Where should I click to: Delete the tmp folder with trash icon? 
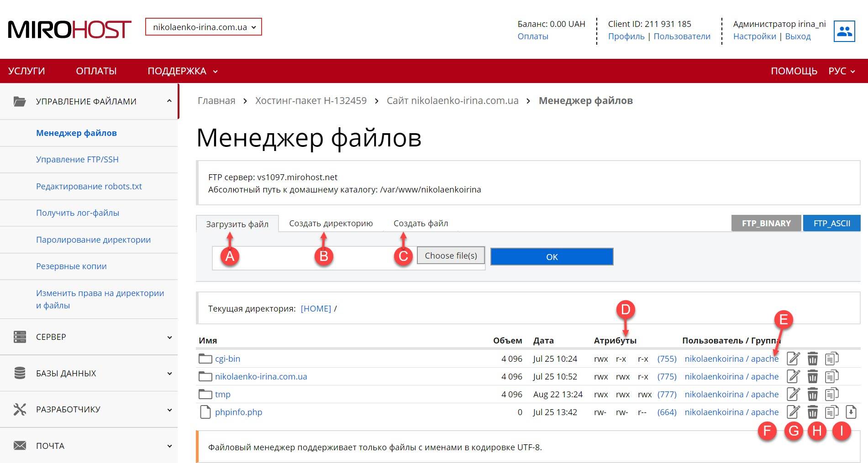812,394
